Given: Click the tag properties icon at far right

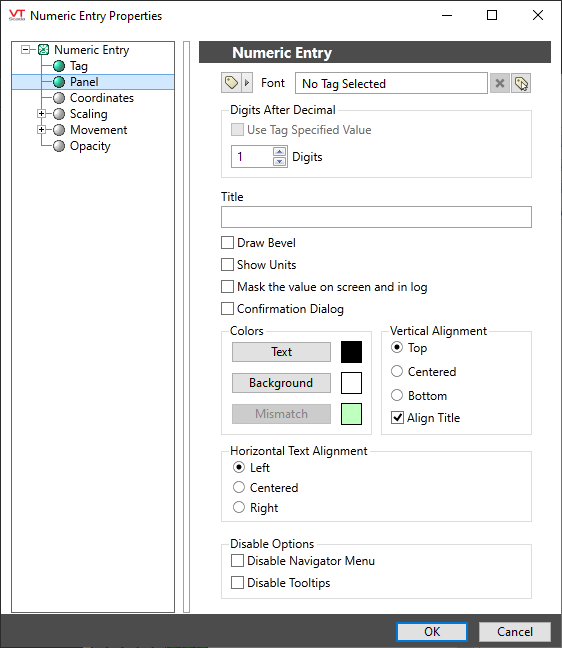Looking at the screenshot, I should (x=521, y=83).
